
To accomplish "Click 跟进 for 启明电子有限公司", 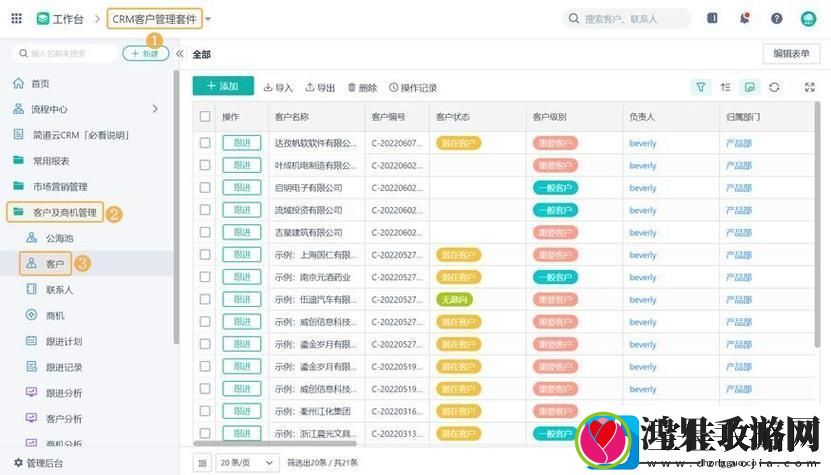I will pyautogui.click(x=242, y=188).
